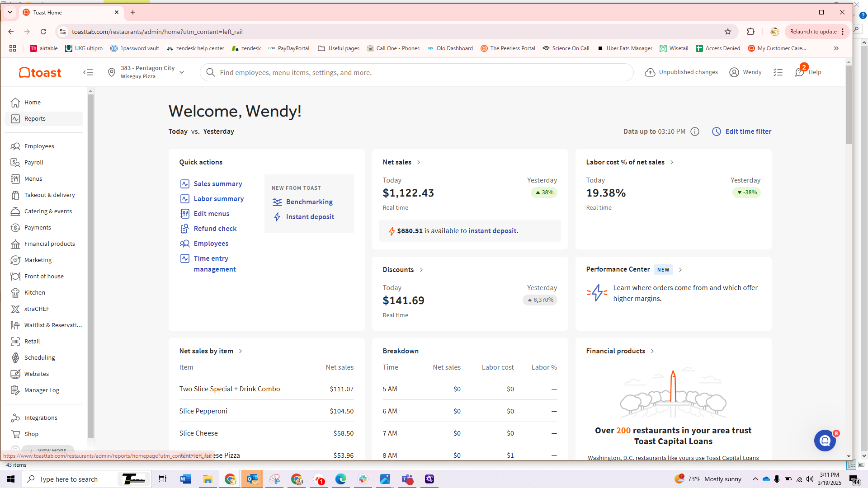Click the Financial products bank icon
868x488 pixels.
click(x=15, y=244)
